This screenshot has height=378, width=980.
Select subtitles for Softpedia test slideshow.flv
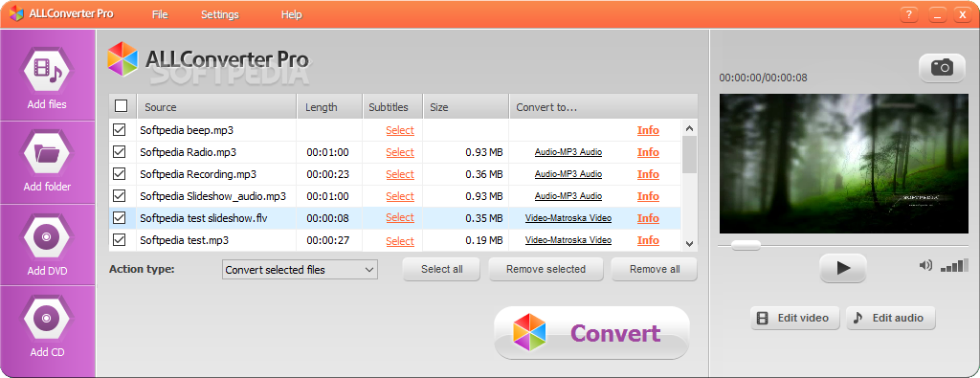point(400,217)
